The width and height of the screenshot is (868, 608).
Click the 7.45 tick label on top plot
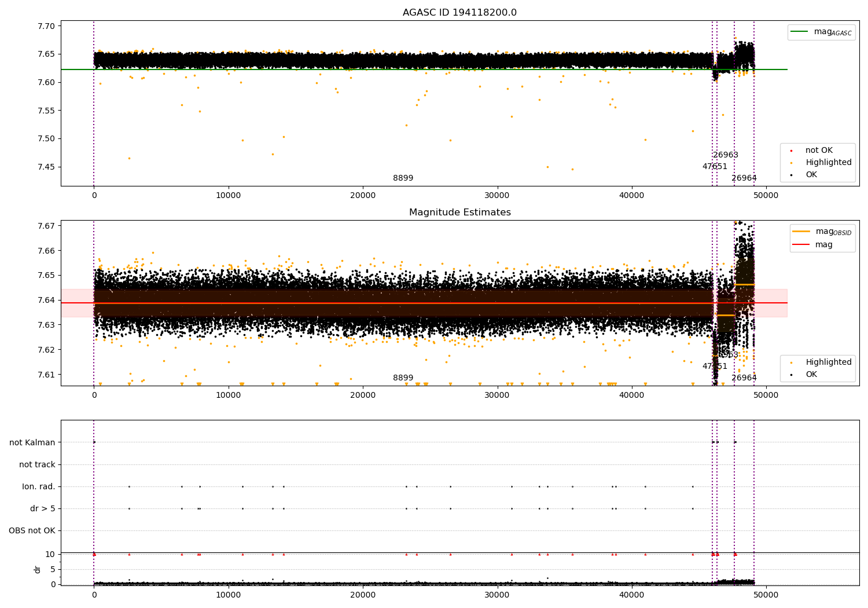[46, 167]
